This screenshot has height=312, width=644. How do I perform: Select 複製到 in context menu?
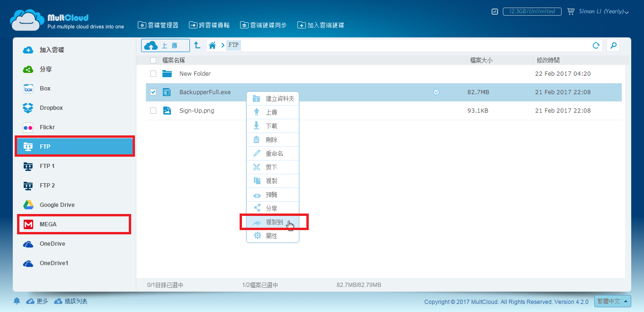coord(274,222)
